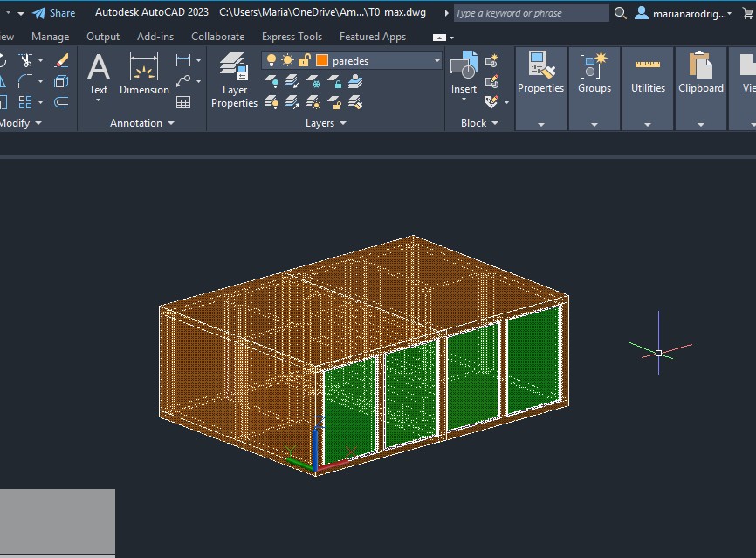Toggle the lock on the paredes layer
Screen dimensions: 756x558
click(304, 60)
